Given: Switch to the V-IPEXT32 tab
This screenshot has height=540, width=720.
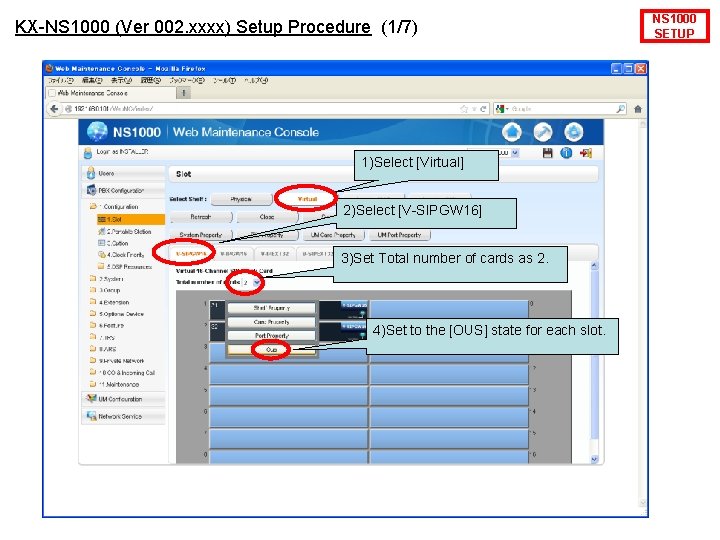Looking at the screenshot, I should 275,253.
